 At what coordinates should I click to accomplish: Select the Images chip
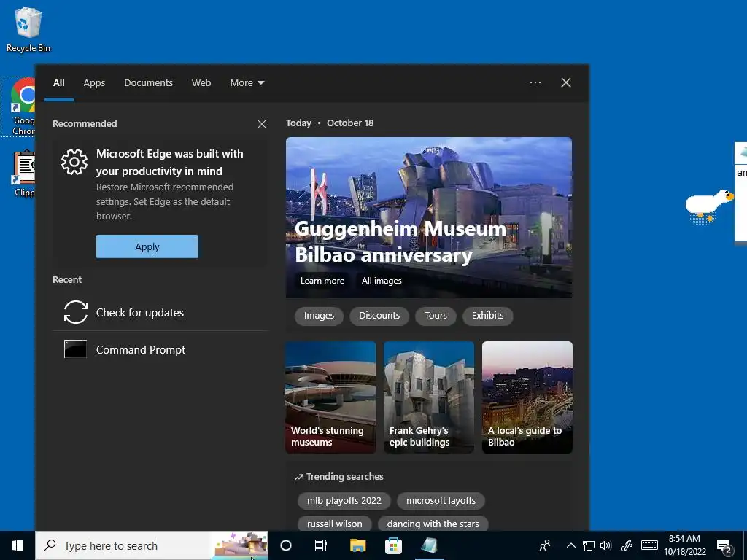pyautogui.click(x=319, y=316)
